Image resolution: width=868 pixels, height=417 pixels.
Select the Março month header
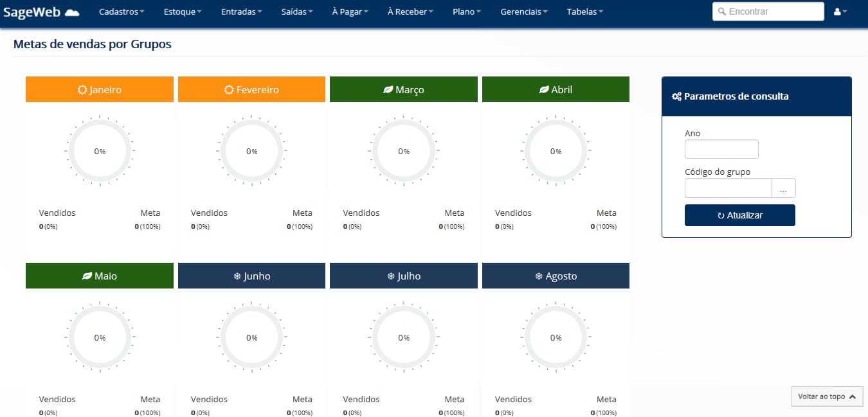pyautogui.click(x=404, y=89)
